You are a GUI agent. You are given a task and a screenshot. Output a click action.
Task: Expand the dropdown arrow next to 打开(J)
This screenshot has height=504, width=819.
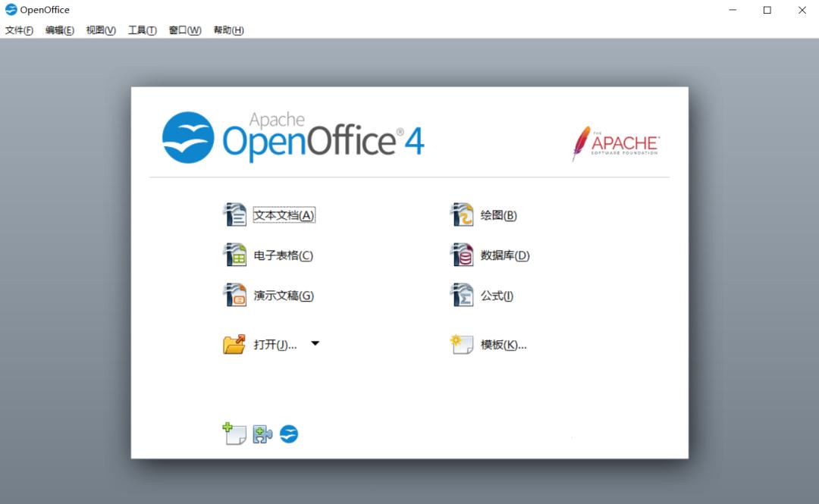(x=315, y=343)
